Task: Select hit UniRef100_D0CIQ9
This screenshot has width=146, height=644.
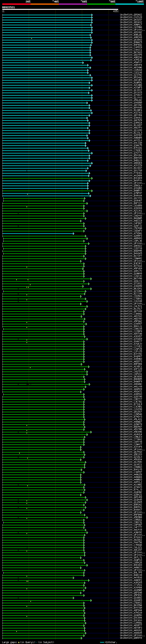Action: tap(131, 143)
